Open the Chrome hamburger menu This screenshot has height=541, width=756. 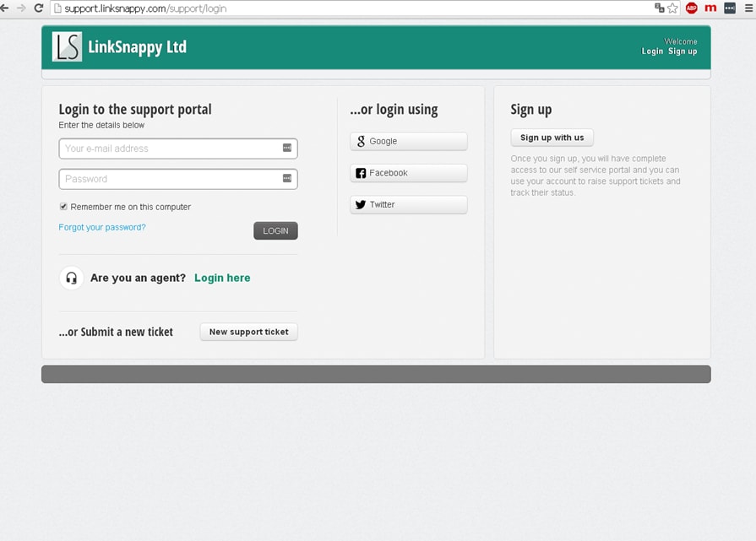[748, 8]
